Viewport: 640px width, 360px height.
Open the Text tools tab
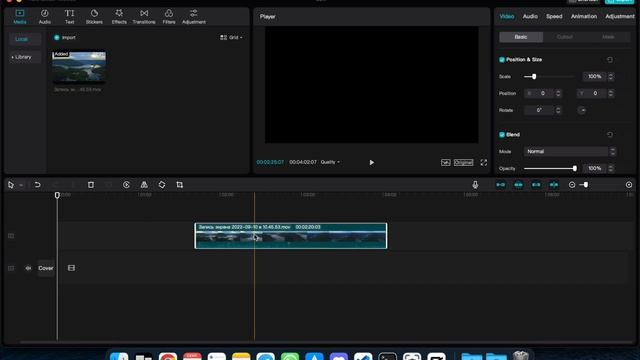tap(69, 17)
